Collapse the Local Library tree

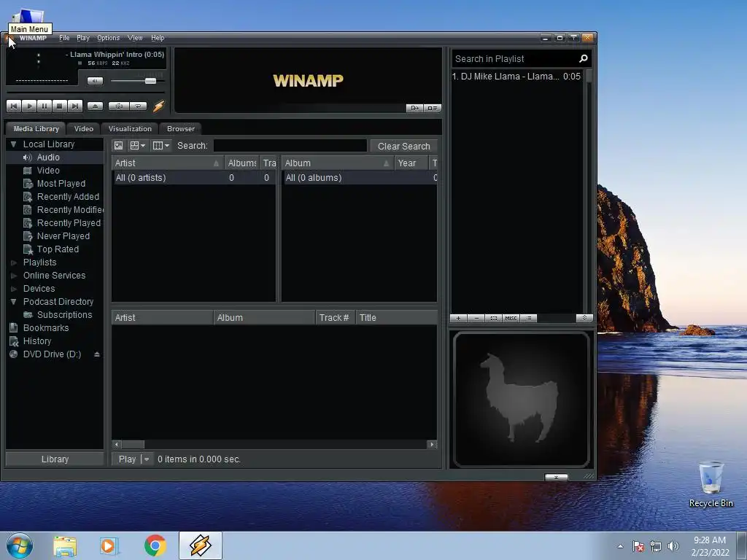[x=13, y=144]
